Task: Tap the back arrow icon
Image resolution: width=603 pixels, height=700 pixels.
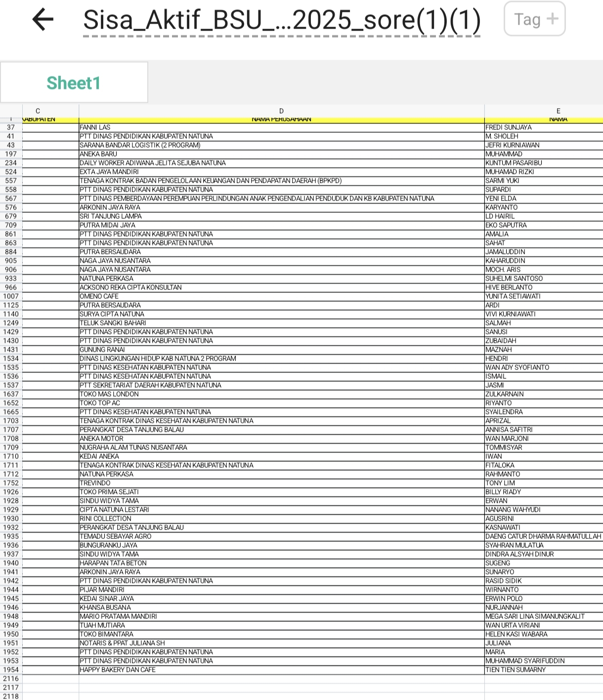Action: pyautogui.click(x=43, y=20)
